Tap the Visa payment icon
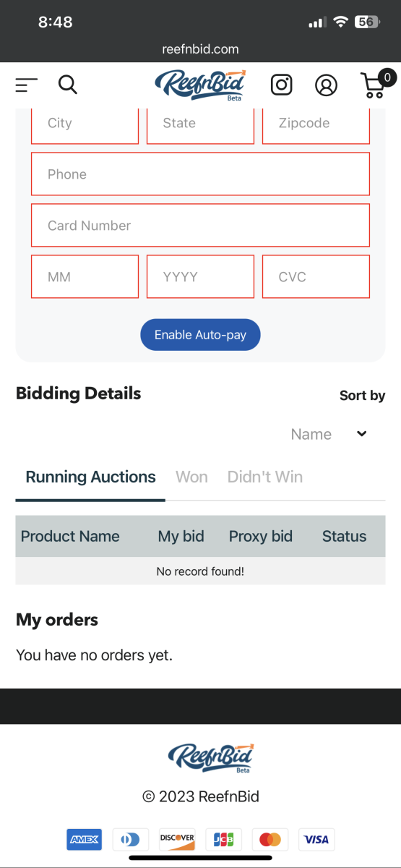 316,839
